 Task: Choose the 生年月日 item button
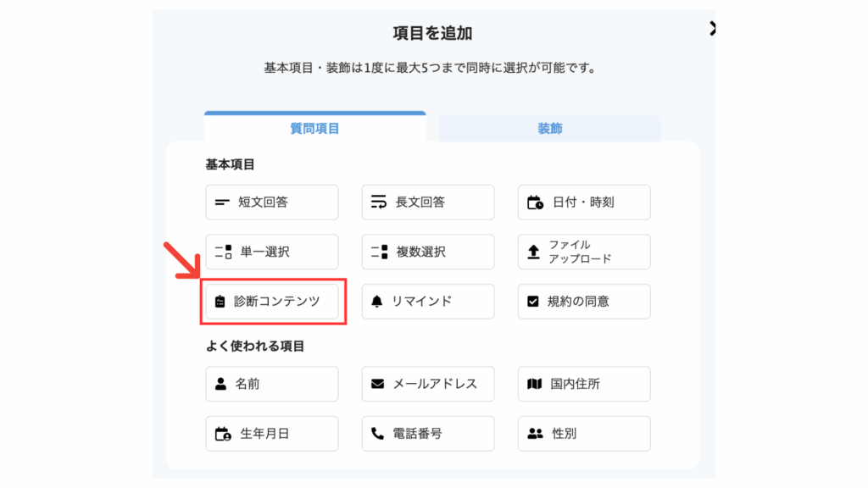click(x=272, y=434)
